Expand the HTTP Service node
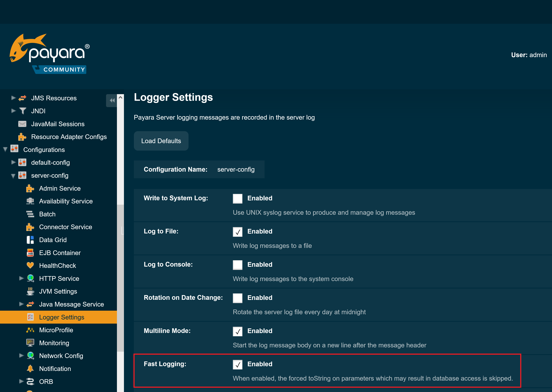Viewport: 552px width, 392px height. (x=21, y=278)
